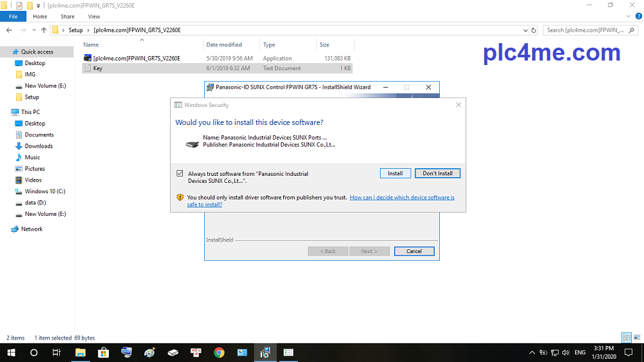Click the volume speaker tray icon
Image resolution: width=644 pixels, height=362 pixels.
565,352
